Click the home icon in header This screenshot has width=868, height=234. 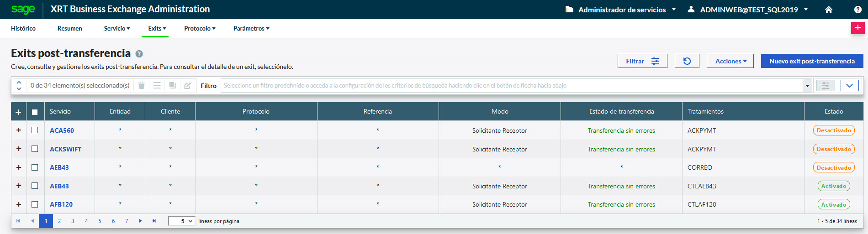click(829, 10)
